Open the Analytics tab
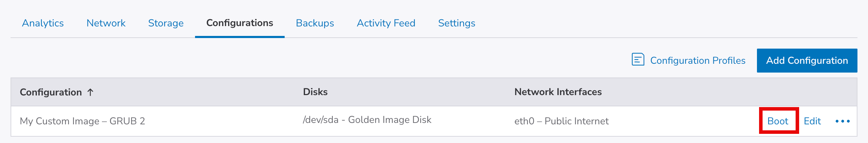Image resolution: width=868 pixels, height=143 pixels. click(x=43, y=23)
